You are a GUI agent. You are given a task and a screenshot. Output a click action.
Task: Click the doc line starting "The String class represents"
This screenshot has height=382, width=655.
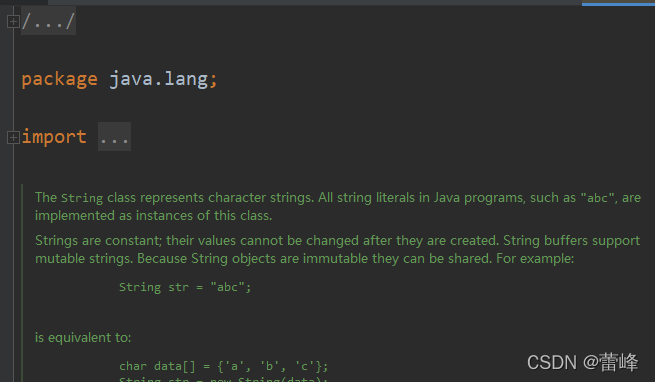[338, 198]
